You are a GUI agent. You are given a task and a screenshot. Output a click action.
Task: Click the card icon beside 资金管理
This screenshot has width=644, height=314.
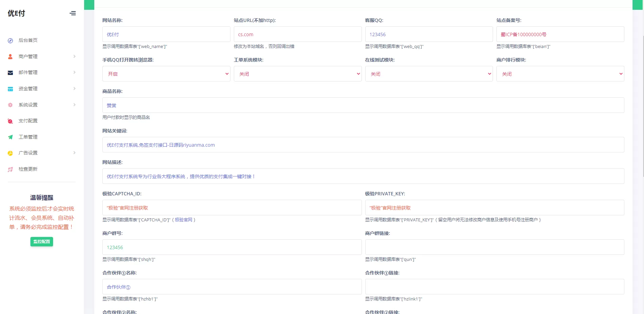pos(10,89)
